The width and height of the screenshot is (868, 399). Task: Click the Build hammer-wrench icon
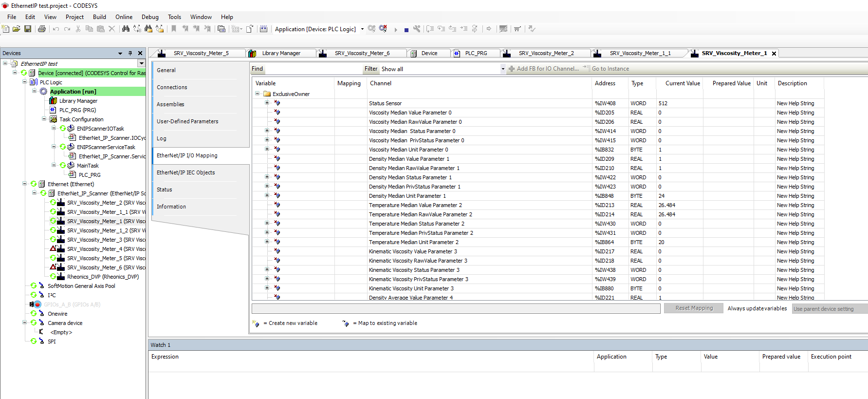[x=417, y=29]
